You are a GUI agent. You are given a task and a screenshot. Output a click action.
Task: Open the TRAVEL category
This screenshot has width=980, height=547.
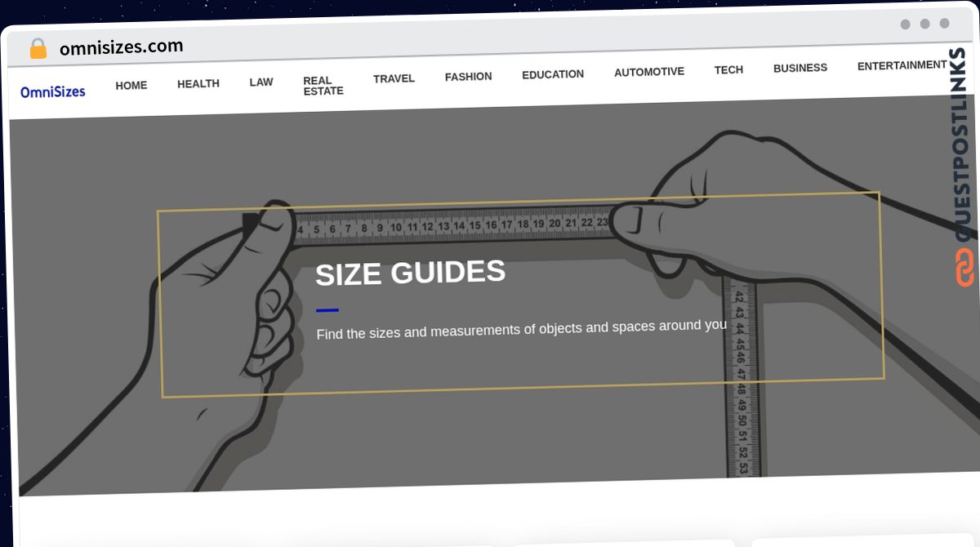tap(394, 78)
